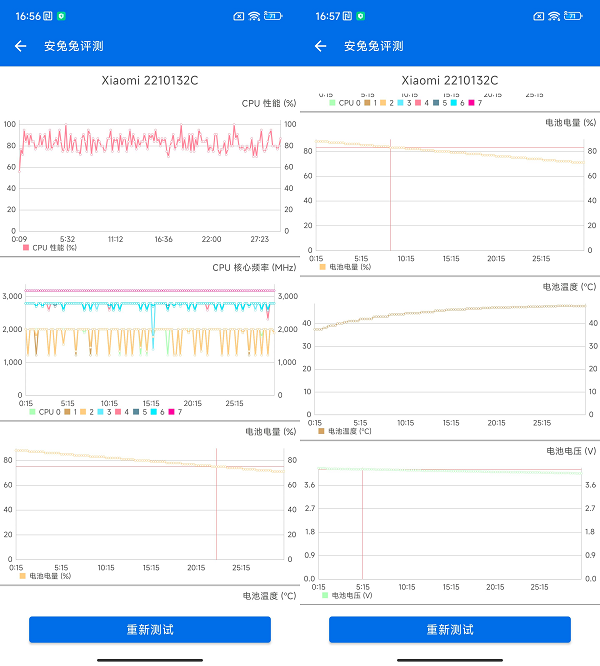Tap the green shield icon beside 16:57

click(x=361, y=16)
